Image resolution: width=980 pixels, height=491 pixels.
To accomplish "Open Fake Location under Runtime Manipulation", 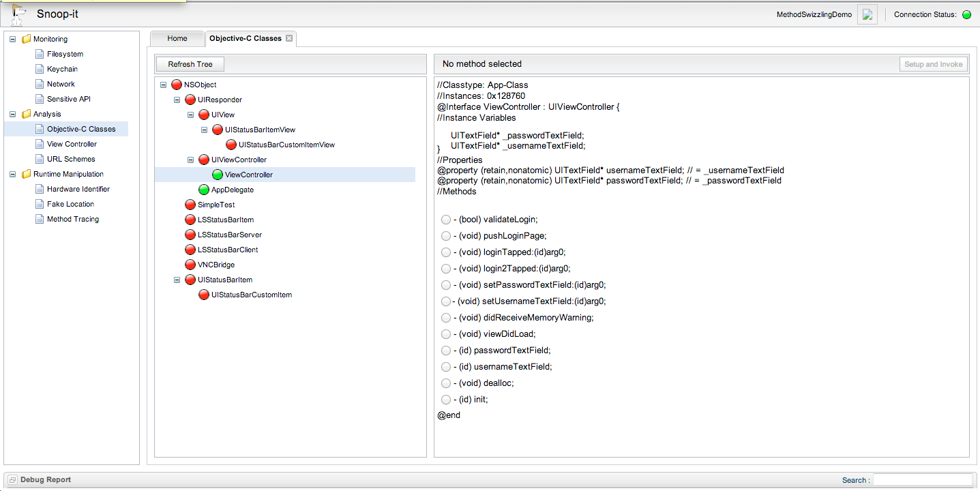I will click(70, 204).
